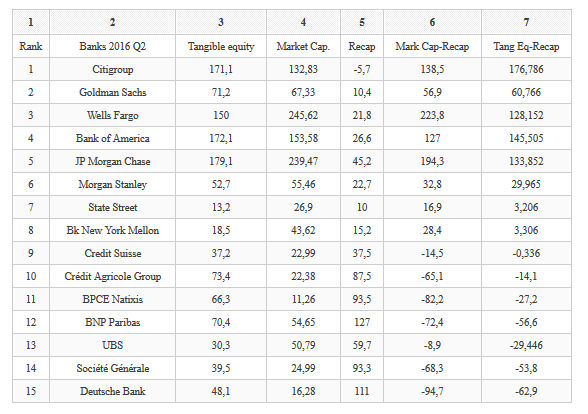588x414 pixels.
Task: Click the Recap column header
Action: (362, 46)
